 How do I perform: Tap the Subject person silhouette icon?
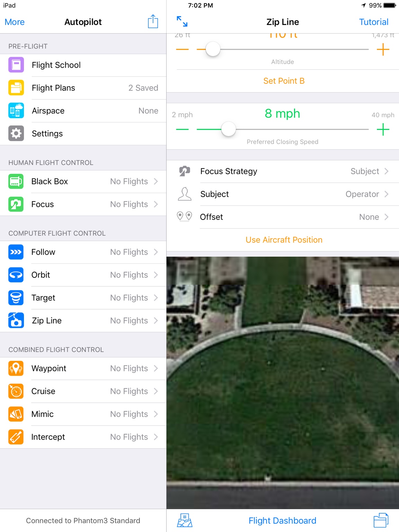185,194
